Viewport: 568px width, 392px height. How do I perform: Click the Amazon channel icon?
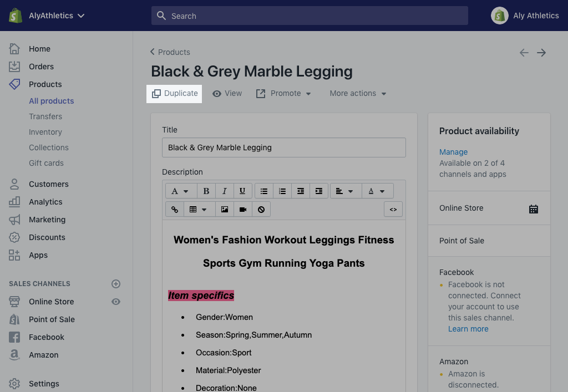point(14,355)
